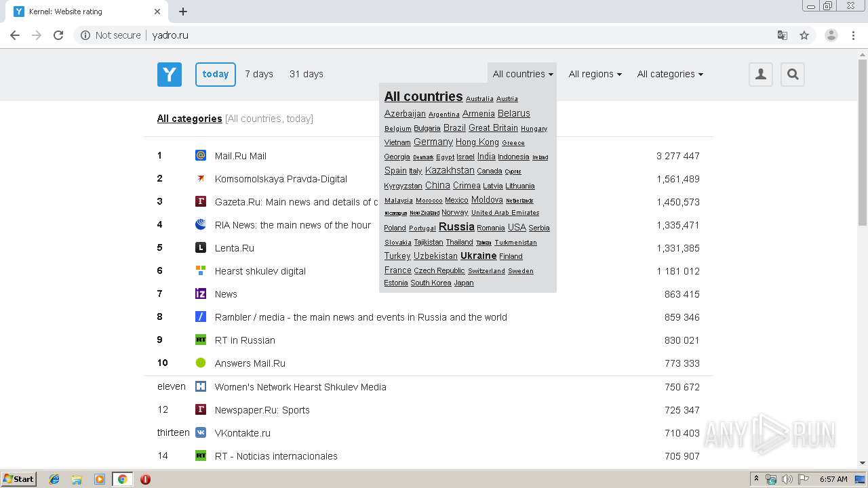Click the Gazeta.Ru row favicon
Screen dimensions: 868x488
(x=201, y=201)
